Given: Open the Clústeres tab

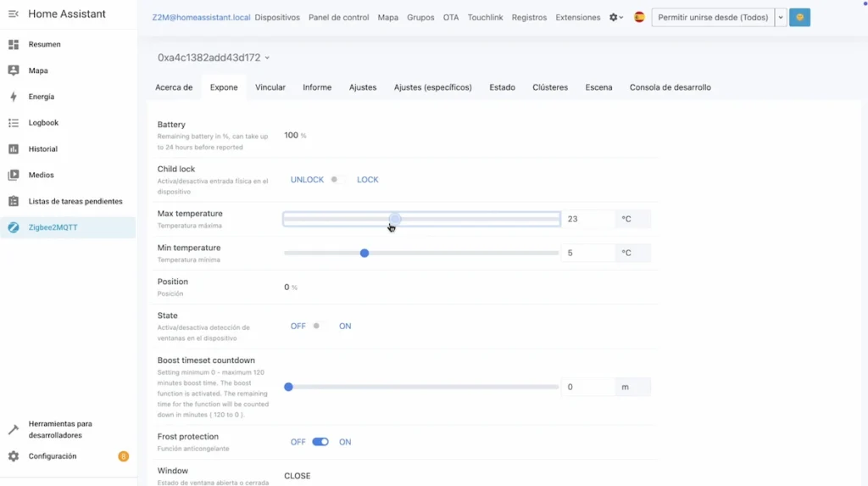Looking at the screenshot, I should [x=550, y=87].
